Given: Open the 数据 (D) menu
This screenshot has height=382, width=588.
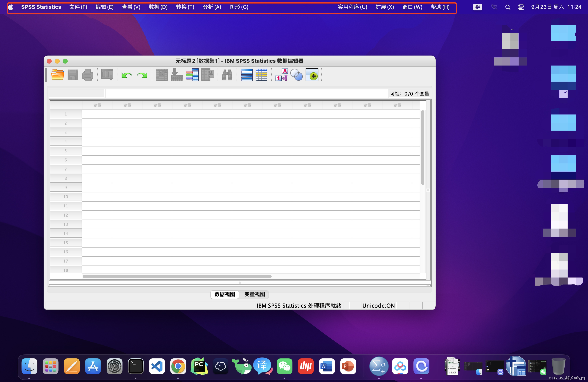Looking at the screenshot, I should click(158, 7).
